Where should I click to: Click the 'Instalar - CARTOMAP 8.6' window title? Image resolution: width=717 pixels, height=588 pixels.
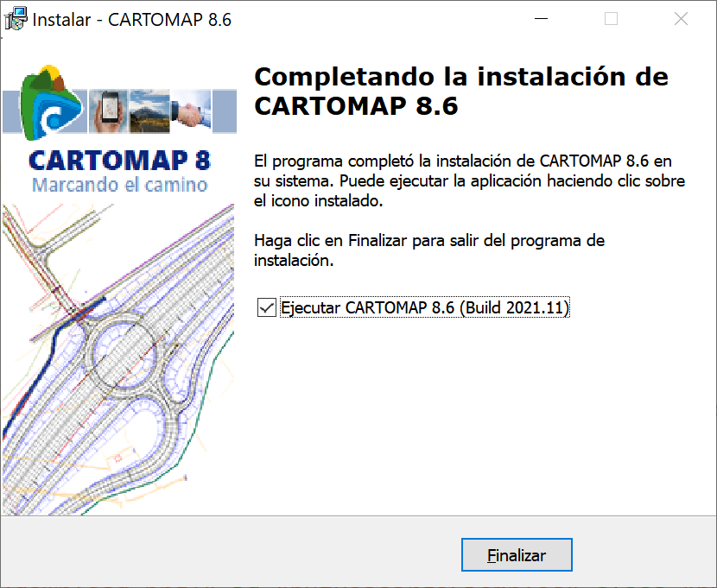[131, 20]
